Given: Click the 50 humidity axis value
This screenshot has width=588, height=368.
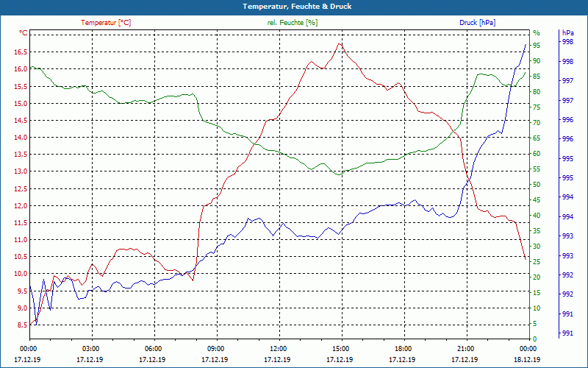Looking at the screenshot, I should pos(537,185).
